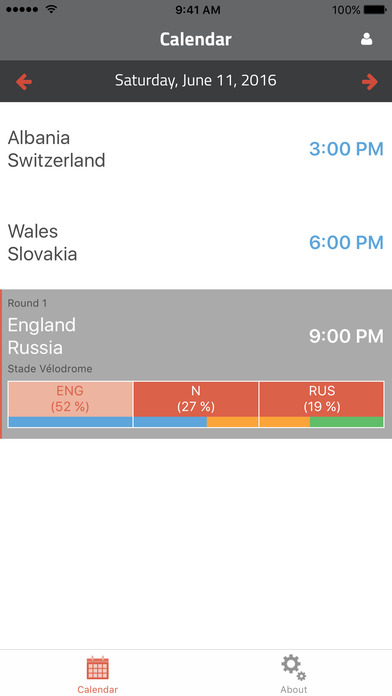Screen dimensions: 392x696
Task: Tap the Calendar grid icon
Action: [x=98, y=668]
